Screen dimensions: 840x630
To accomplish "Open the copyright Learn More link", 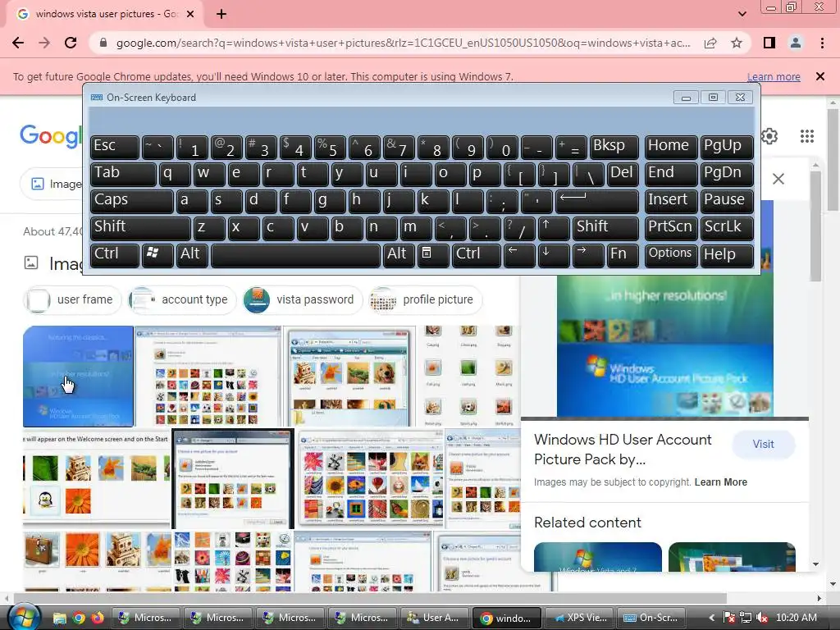I will 720,482.
